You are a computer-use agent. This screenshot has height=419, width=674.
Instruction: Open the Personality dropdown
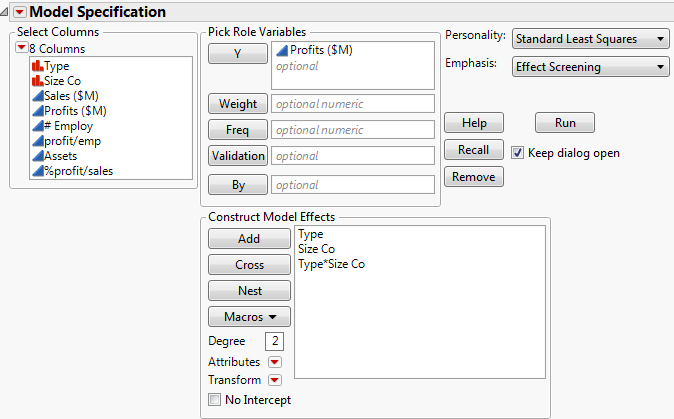coord(590,39)
